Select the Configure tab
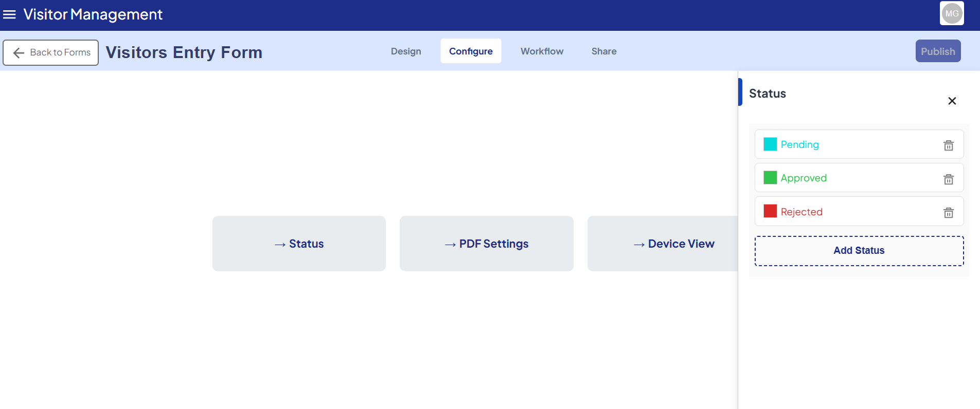The width and height of the screenshot is (980, 409). 471,51
